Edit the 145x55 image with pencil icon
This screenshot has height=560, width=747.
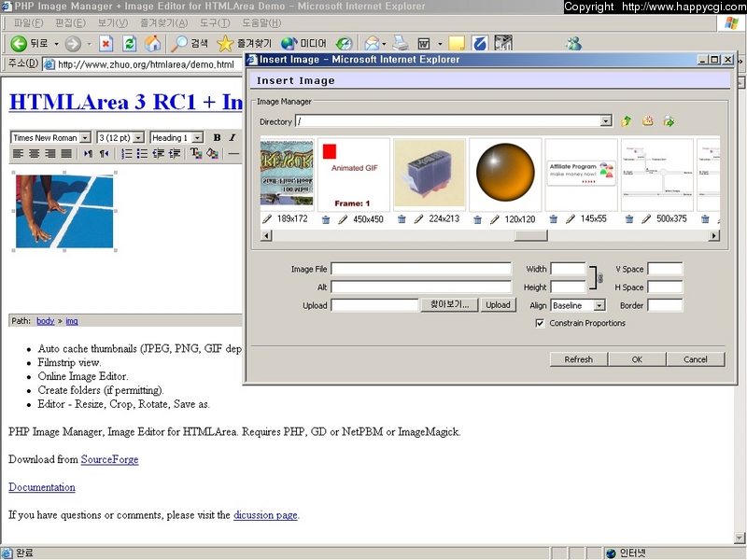click(x=571, y=219)
